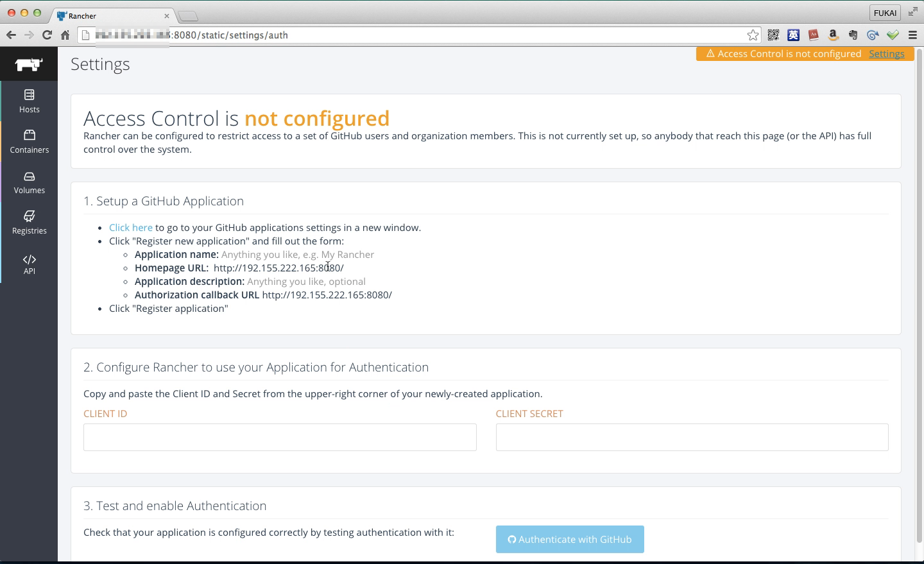Focus the Client Secret input field

pos(692,437)
